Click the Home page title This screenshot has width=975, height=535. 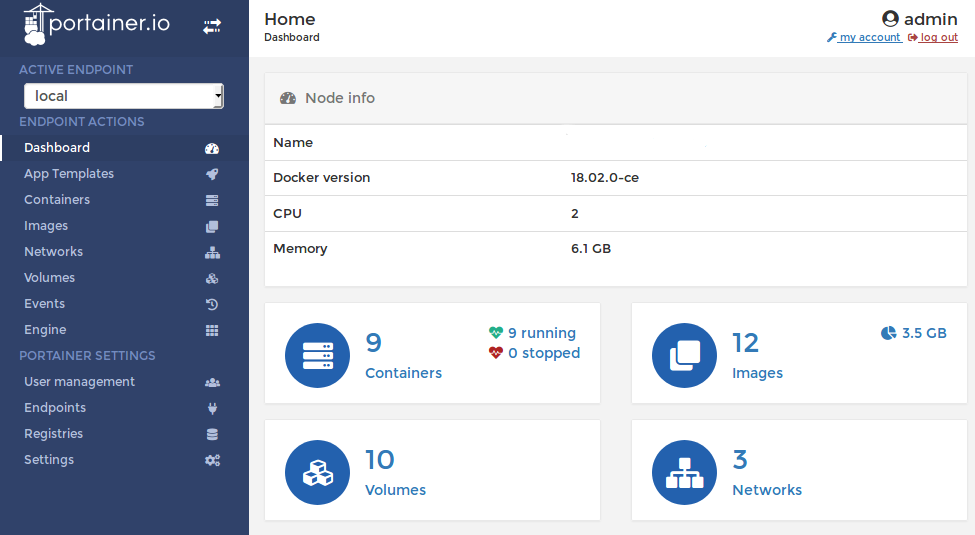tap(290, 19)
